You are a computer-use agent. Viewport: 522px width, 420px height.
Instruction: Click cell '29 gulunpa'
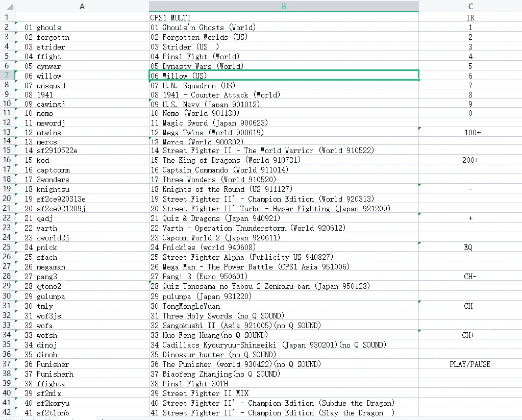(82, 296)
